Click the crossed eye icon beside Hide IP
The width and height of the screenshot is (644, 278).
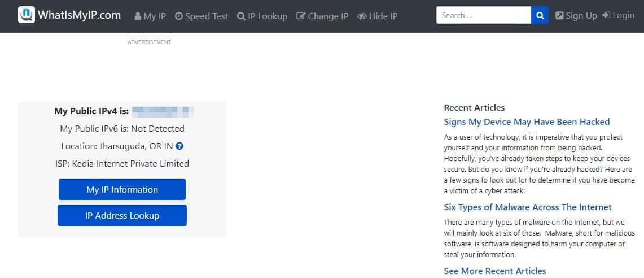click(x=362, y=16)
